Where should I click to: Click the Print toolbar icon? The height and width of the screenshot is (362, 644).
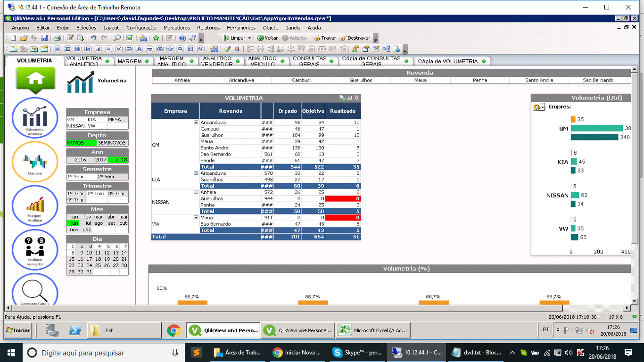point(57,38)
